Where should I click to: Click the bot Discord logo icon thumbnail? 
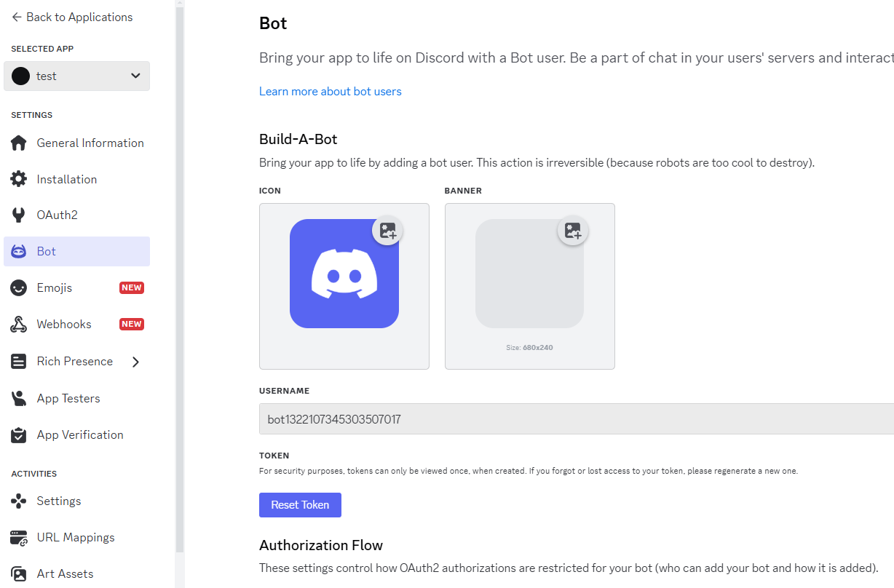coord(344,274)
